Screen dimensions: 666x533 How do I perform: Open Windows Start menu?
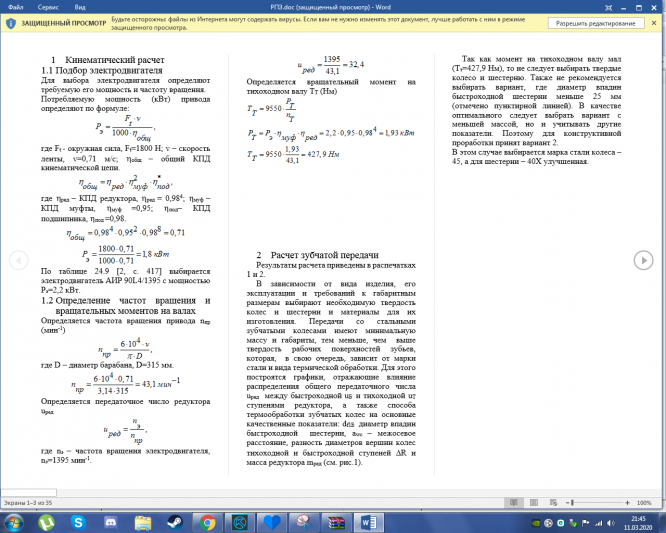coord(13,522)
